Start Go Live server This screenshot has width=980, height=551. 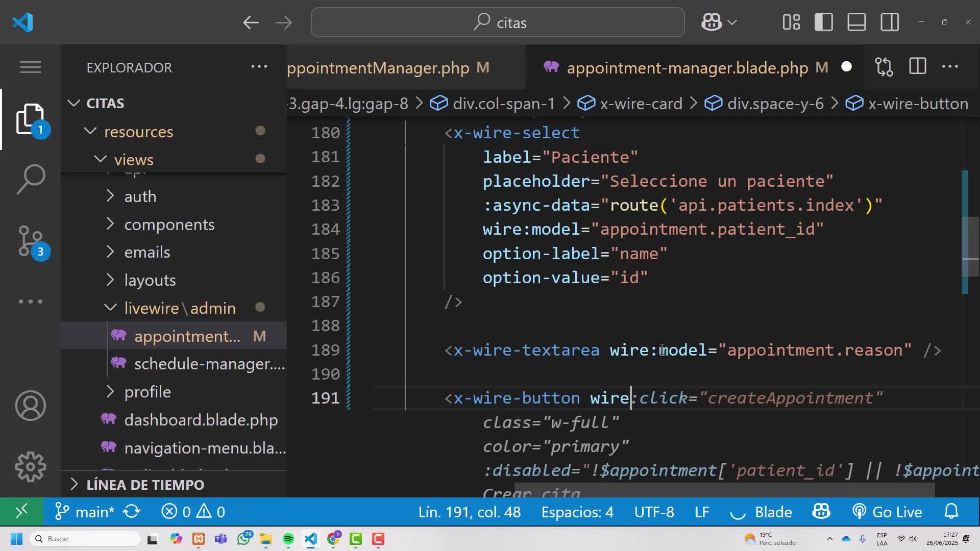click(x=887, y=512)
